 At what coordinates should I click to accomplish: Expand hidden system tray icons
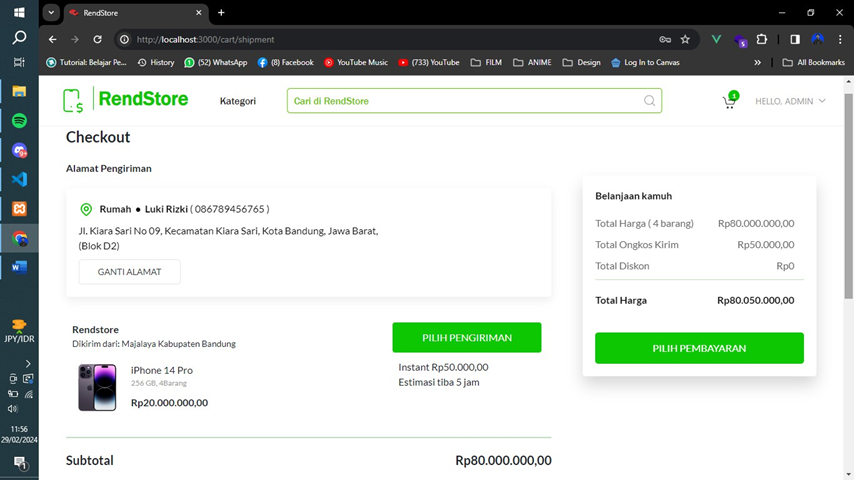28,363
